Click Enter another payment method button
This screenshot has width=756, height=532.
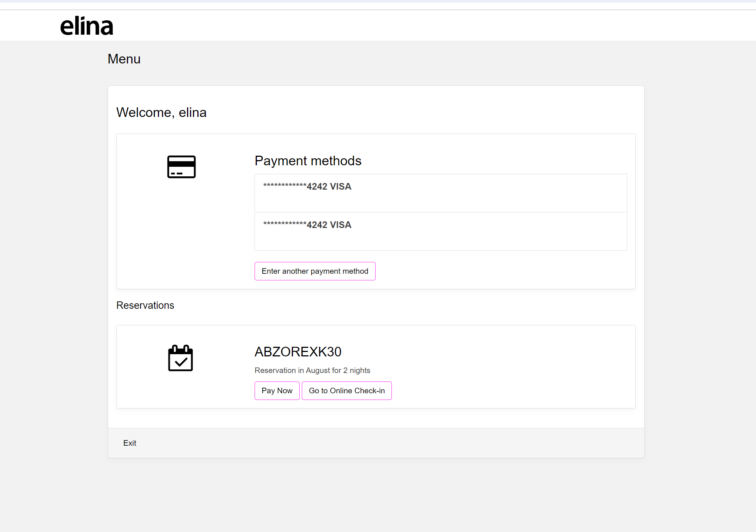coord(315,271)
